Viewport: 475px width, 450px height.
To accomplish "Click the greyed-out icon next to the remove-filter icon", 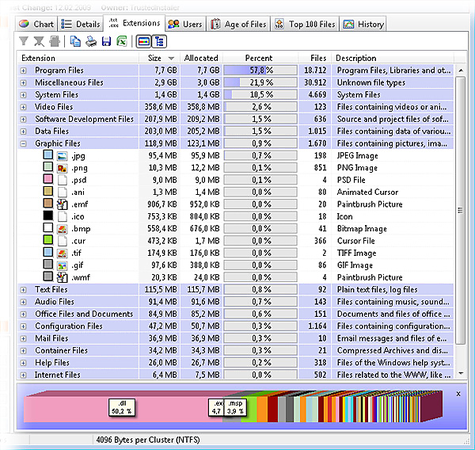I will click(55, 41).
